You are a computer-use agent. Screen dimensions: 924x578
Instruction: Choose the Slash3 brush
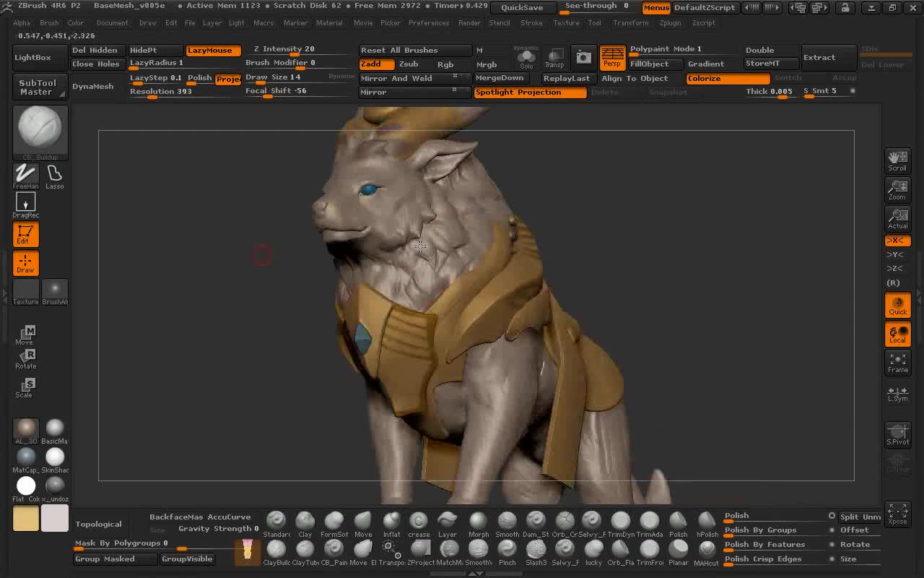536,553
